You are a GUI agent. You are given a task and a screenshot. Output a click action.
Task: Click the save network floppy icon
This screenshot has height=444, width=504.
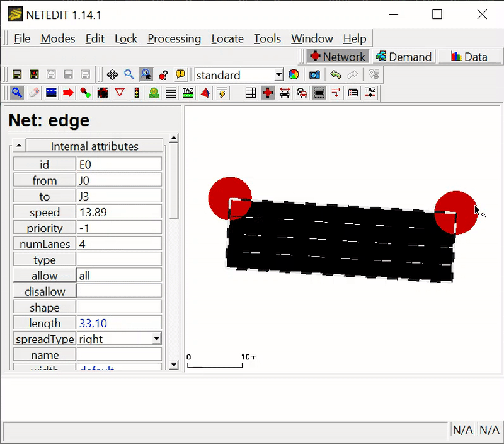(x=17, y=74)
